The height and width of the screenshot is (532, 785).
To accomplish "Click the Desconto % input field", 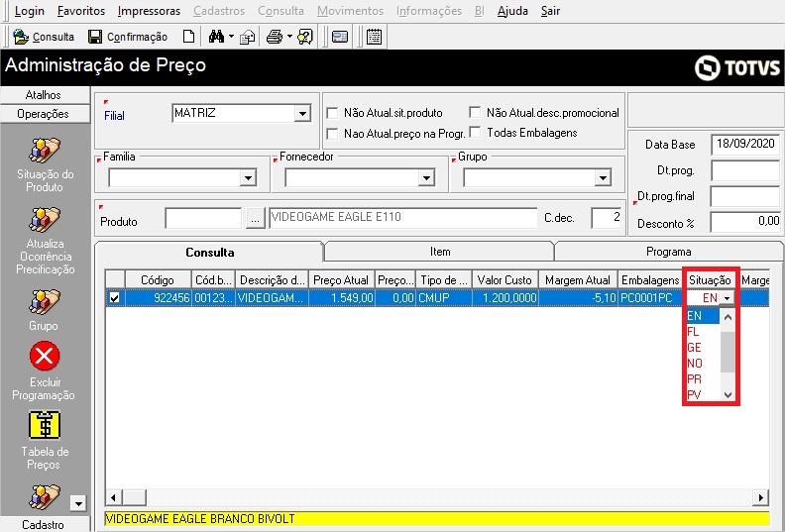I will pos(745,222).
